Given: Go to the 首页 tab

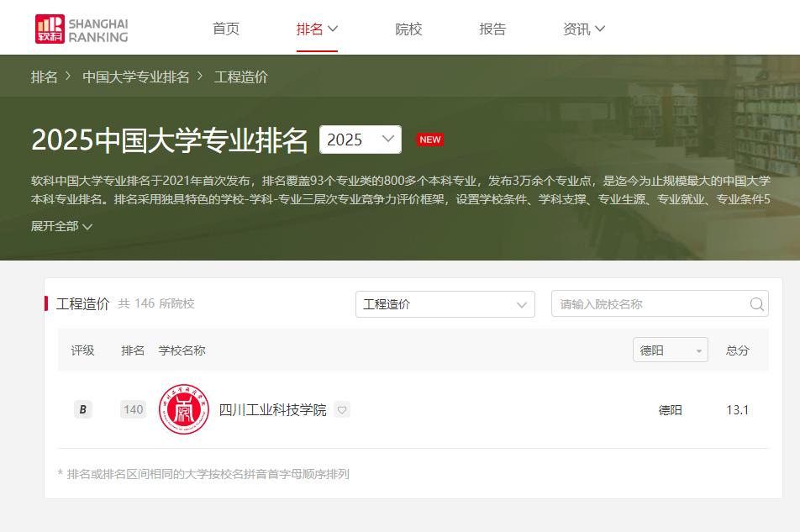Looking at the screenshot, I should [x=226, y=29].
